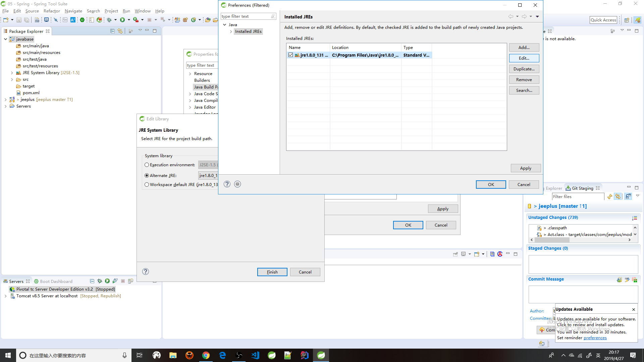Expand Installed JREs preferences node
Screen dimensions: 644x362
230,32
